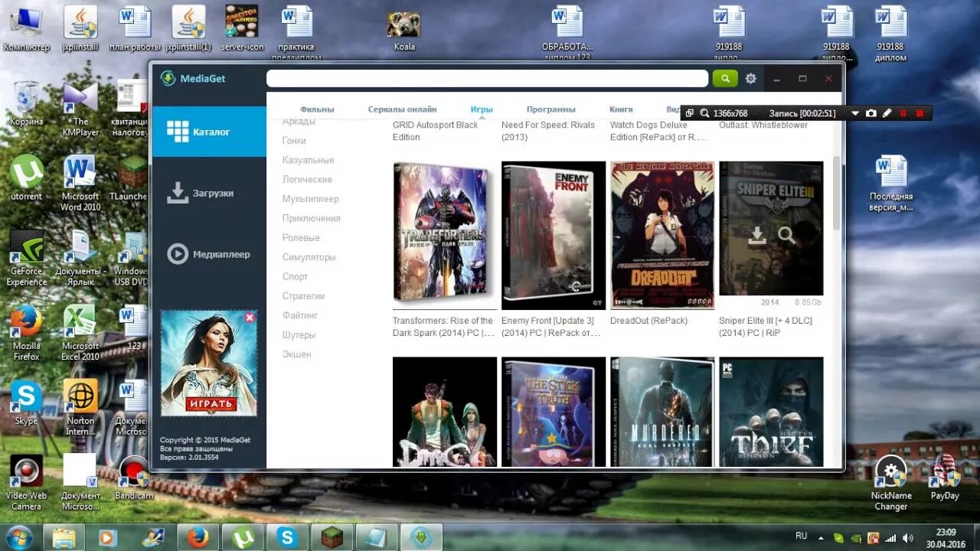Select the NickName Changer desktop icon
Screen dimensions: 980x551
(x=891, y=484)
